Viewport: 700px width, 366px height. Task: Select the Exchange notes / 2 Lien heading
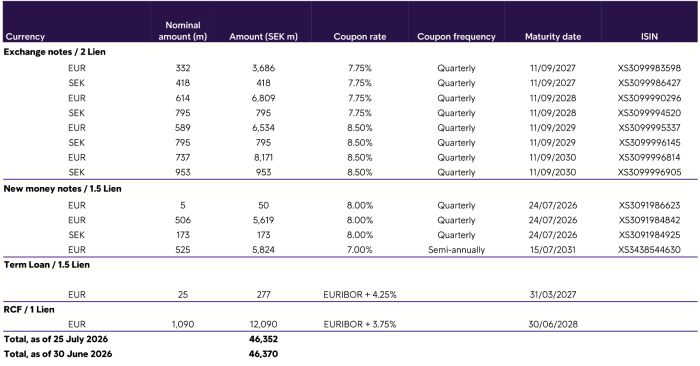(x=54, y=52)
